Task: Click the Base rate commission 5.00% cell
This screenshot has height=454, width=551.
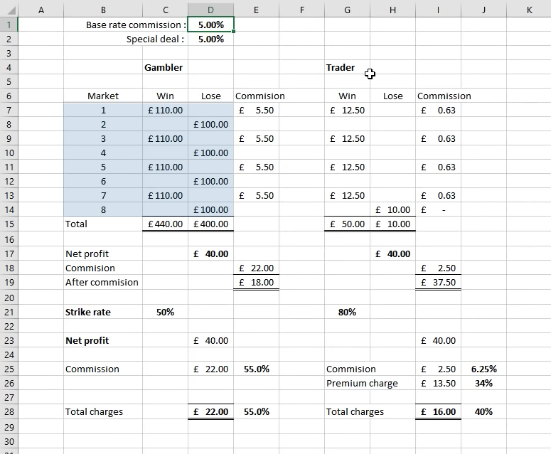Action: pyautogui.click(x=210, y=25)
